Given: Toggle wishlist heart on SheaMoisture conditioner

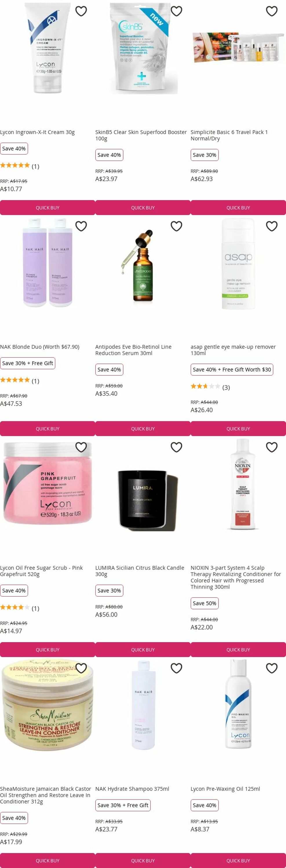Looking at the screenshot, I should [81, 668].
